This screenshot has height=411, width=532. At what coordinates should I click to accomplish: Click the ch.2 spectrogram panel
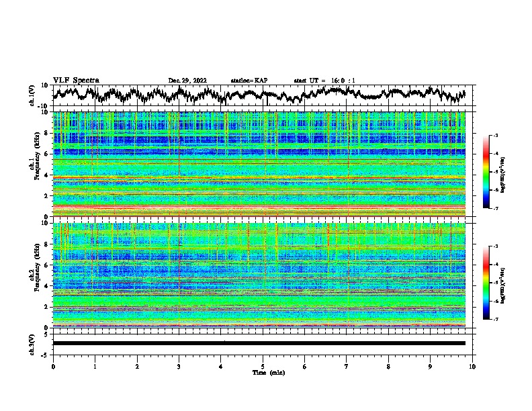[259, 275]
